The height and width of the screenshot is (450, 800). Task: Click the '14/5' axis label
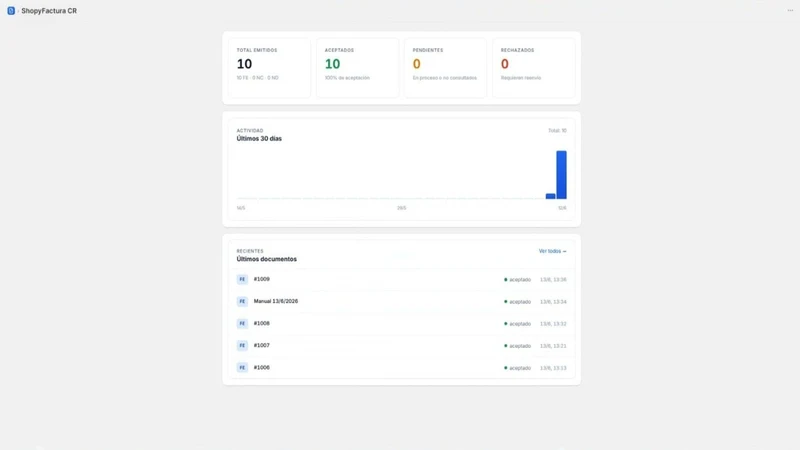(241, 208)
